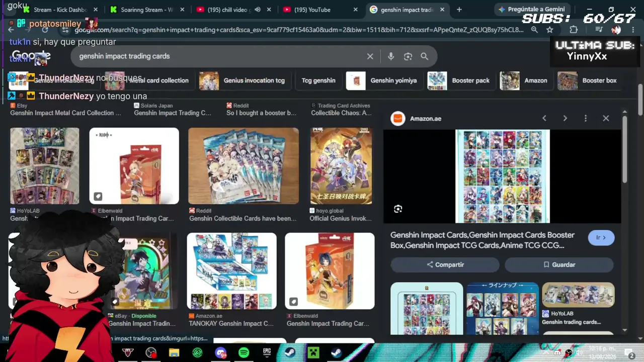Image resolution: width=644 pixels, height=362 pixels.
Task: Click the Guardar save button
Action: (x=559, y=264)
